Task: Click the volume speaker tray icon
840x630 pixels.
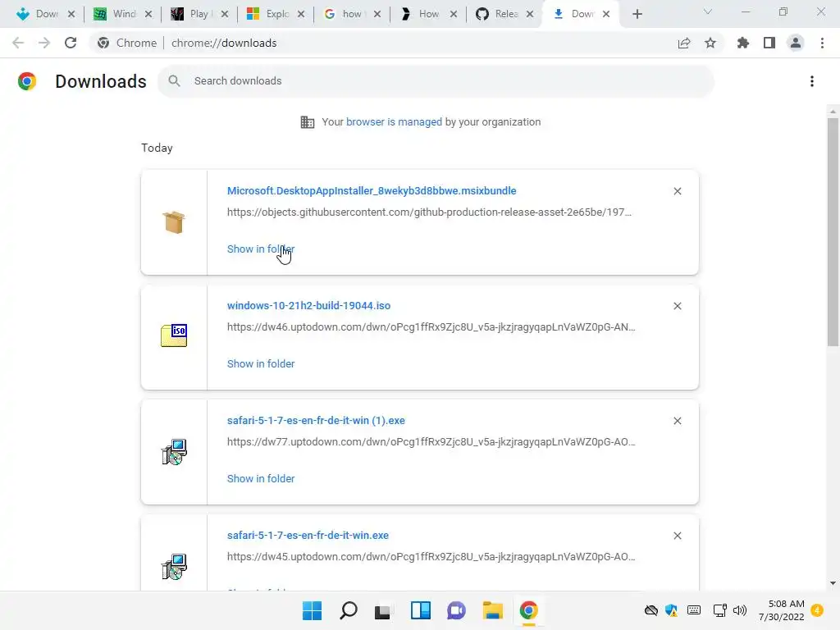Action: point(740,610)
